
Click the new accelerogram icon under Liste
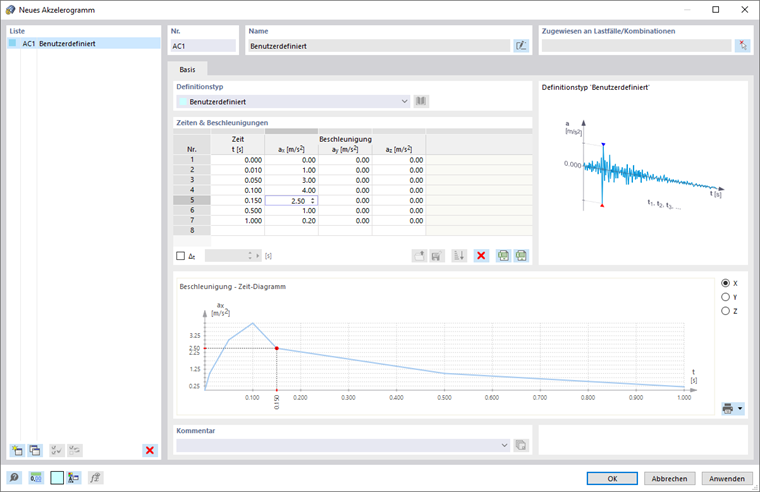point(17,450)
